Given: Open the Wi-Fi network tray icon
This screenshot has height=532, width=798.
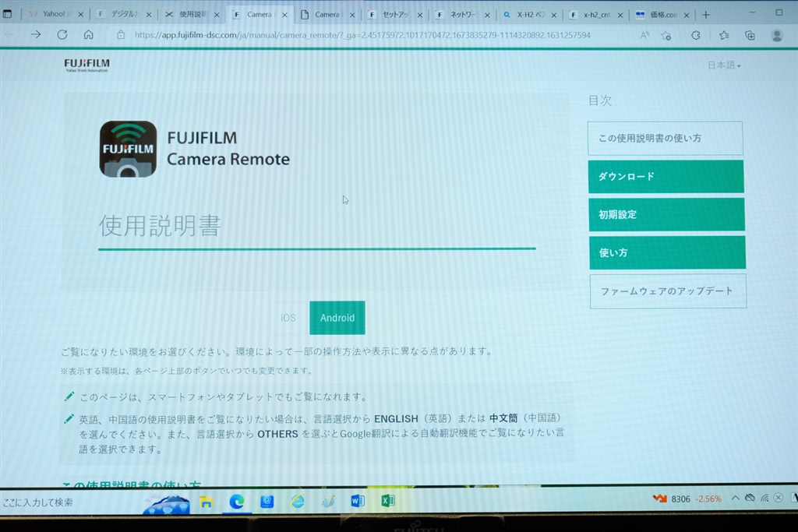Looking at the screenshot, I should 764,498.
